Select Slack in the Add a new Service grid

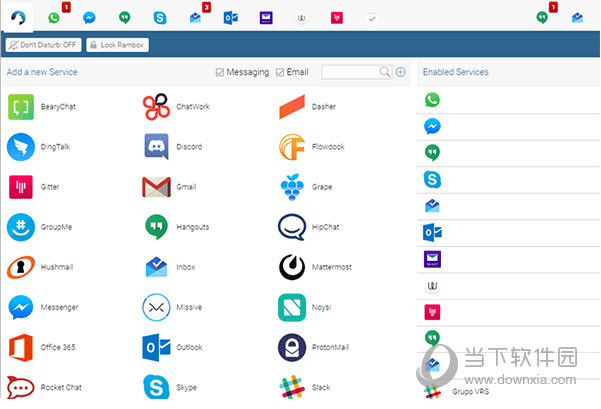pos(305,388)
